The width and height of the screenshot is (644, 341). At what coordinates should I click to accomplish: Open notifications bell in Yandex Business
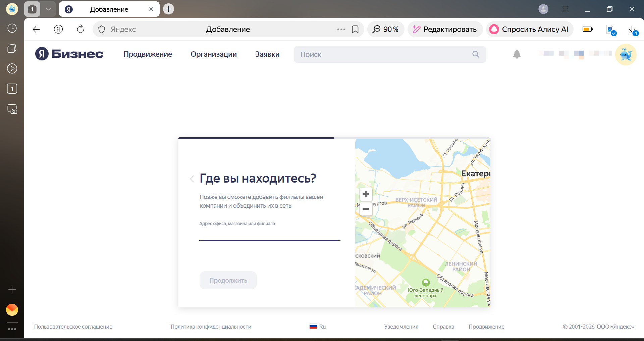coord(517,54)
